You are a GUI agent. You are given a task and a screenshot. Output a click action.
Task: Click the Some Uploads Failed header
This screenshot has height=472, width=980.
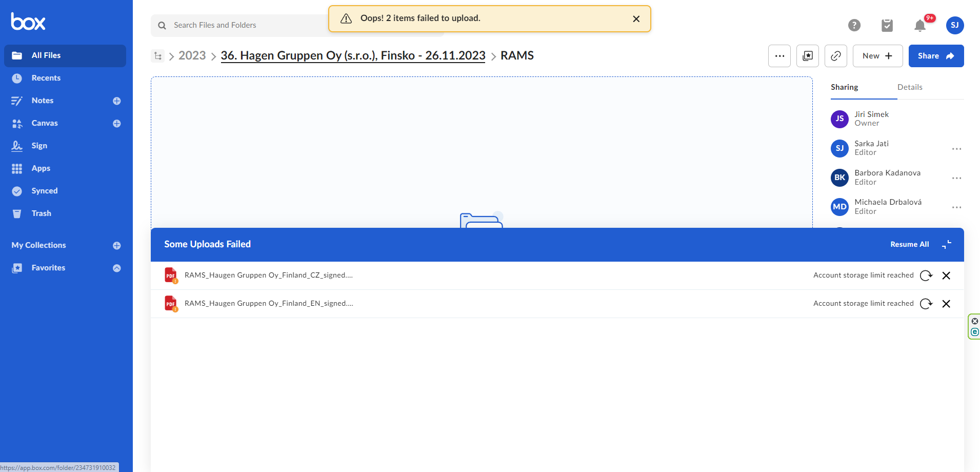(x=208, y=244)
